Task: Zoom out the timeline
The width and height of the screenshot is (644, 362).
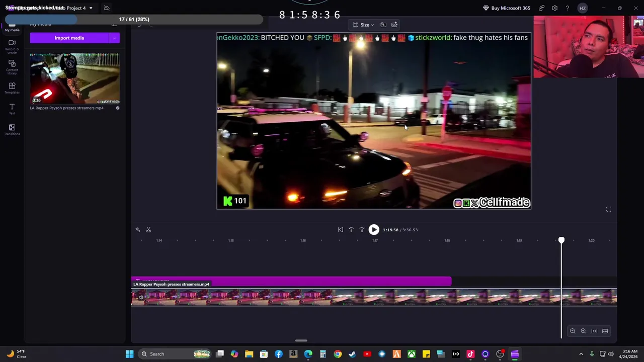Action: coord(573,331)
